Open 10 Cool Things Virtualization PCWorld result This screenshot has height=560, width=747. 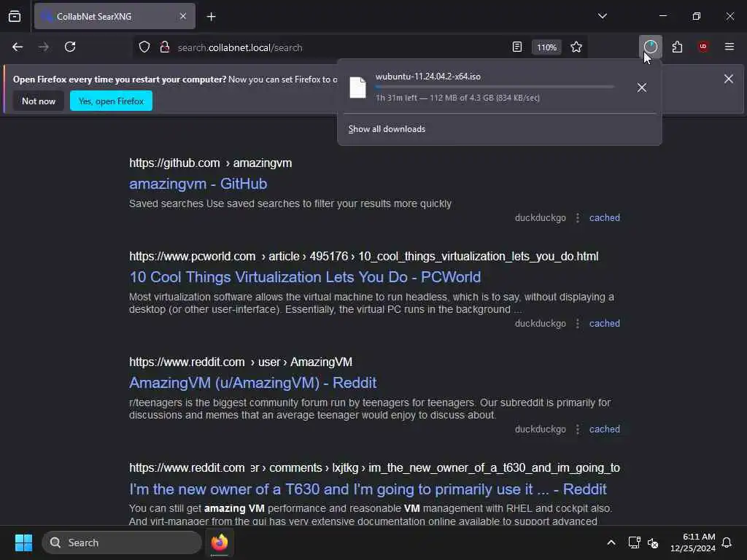point(305,277)
